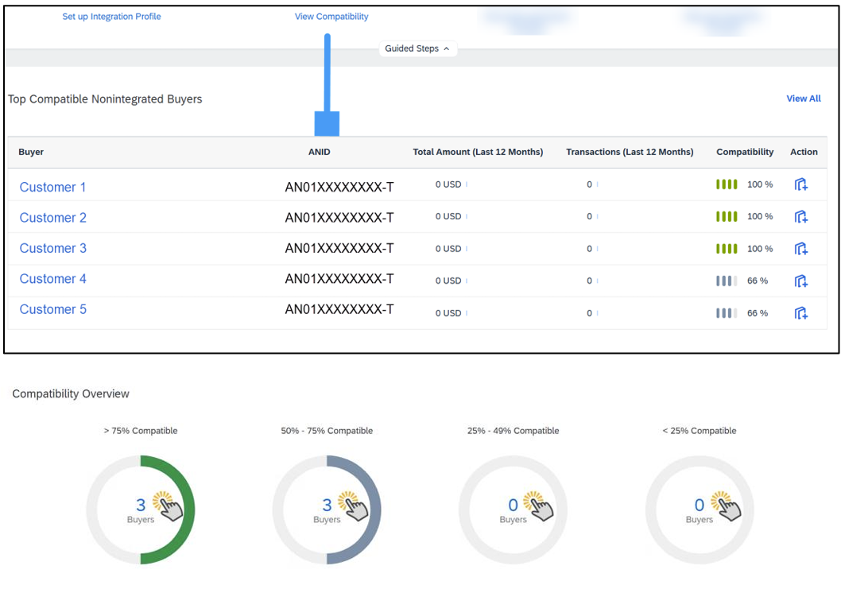Click Customer 4 compatibility bar indicator
The width and height of the screenshot is (841, 616).
pyautogui.click(x=727, y=281)
